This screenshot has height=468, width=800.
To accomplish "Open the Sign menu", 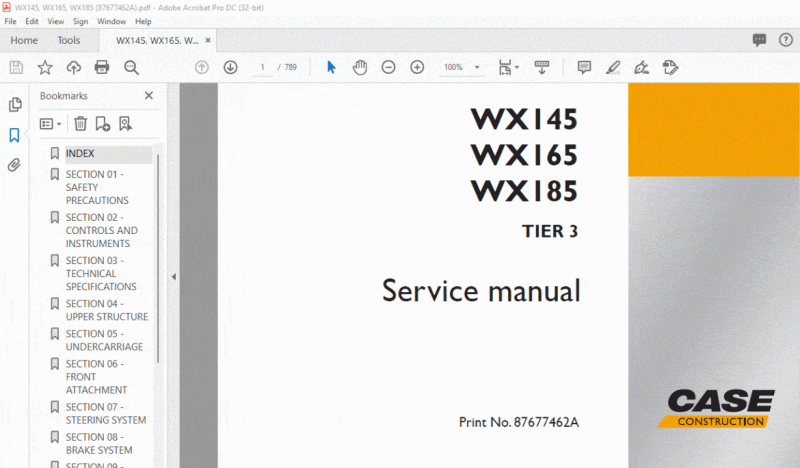I will tap(80, 21).
